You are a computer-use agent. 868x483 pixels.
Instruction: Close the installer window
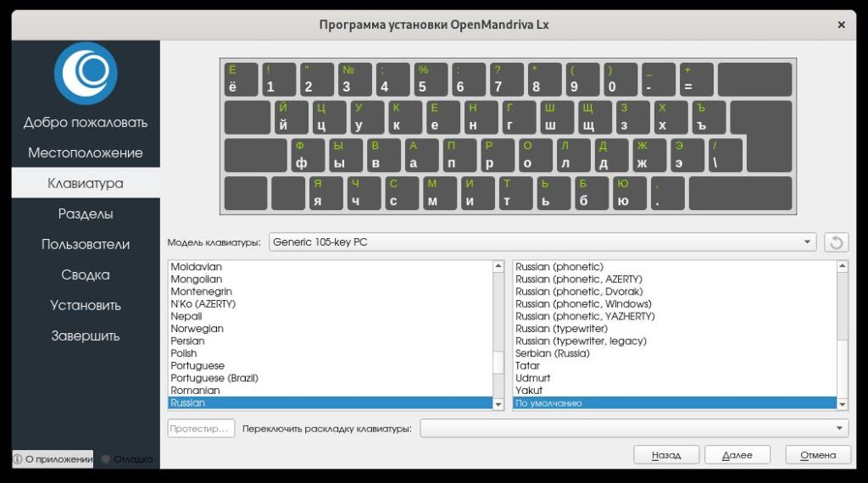click(x=842, y=25)
